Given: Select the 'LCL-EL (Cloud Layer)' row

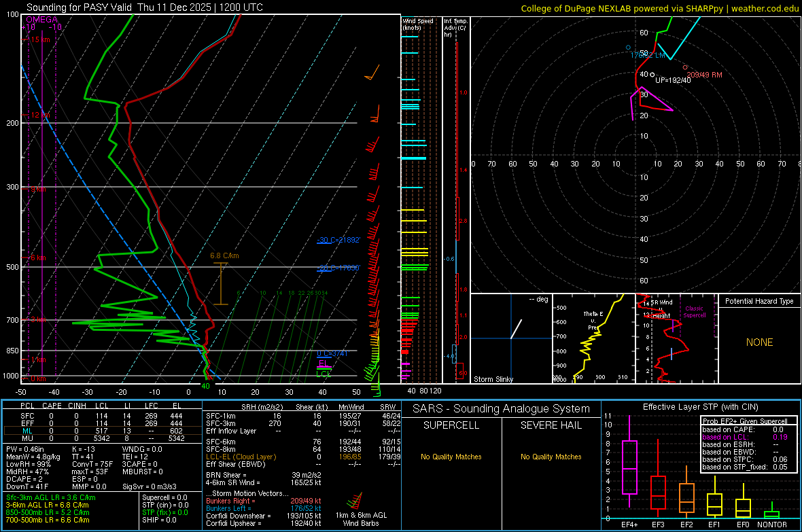Looking at the screenshot, I should coord(303,457).
